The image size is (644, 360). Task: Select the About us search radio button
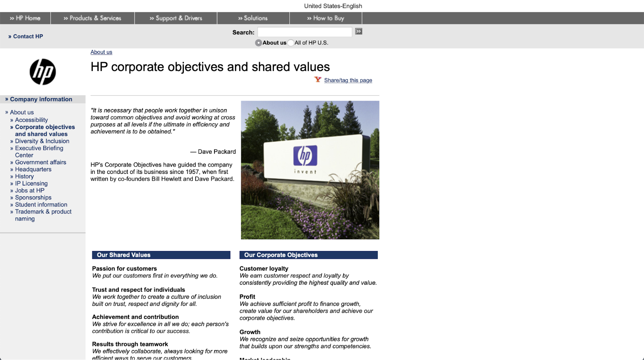coord(258,43)
